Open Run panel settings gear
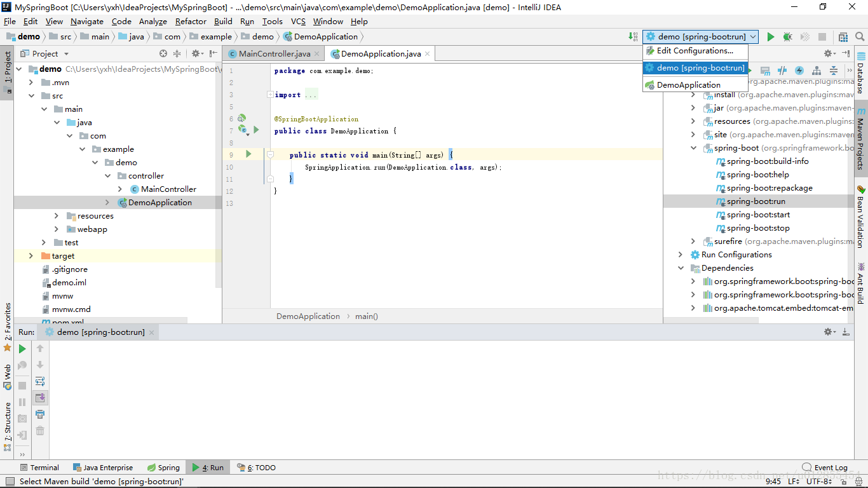The height and width of the screenshot is (488, 868). click(x=829, y=332)
